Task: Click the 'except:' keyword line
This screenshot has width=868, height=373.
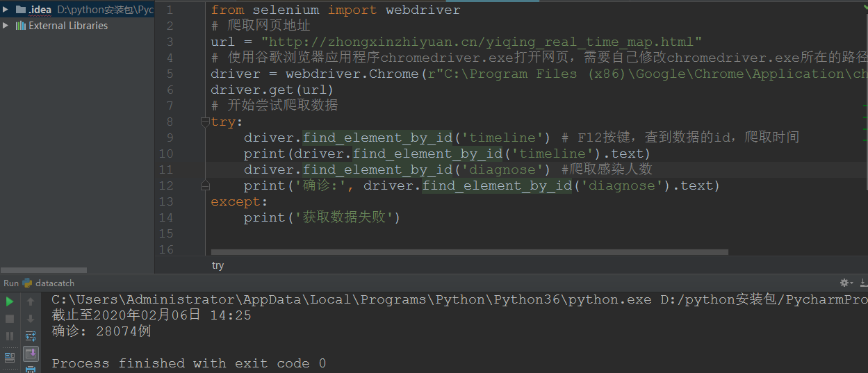Action: [239, 201]
